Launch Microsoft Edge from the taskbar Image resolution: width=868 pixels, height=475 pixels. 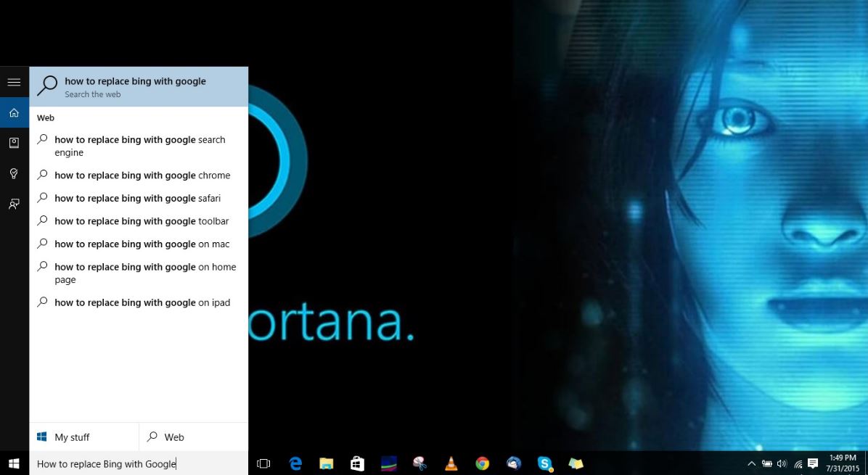coord(295,463)
